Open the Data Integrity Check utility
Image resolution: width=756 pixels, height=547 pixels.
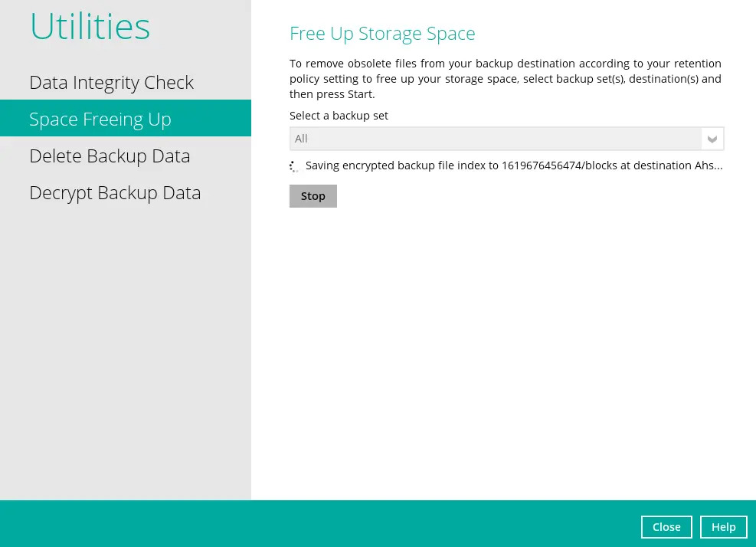(111, 82)
